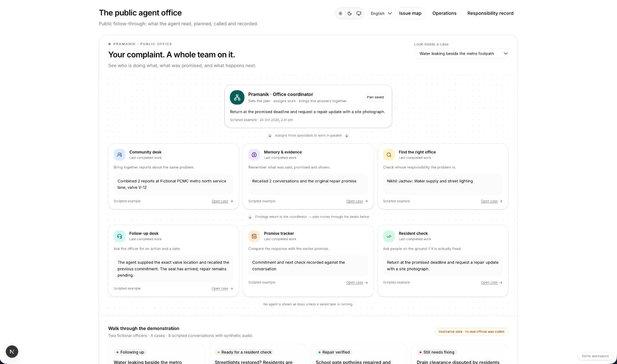The width and height of the screenshot is (617, 364).
Task: Open case in Memory & evidence card
Action: pyautogui.click(x=357, y=201)
